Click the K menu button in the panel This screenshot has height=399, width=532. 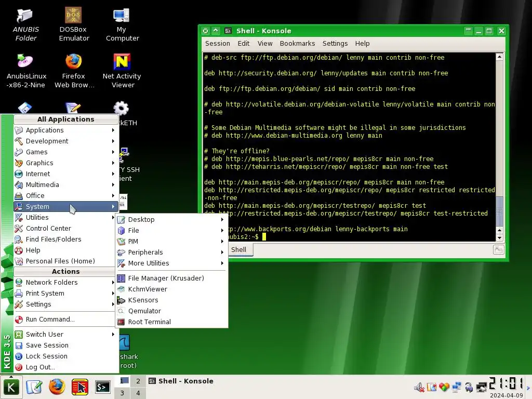[11, 387]
